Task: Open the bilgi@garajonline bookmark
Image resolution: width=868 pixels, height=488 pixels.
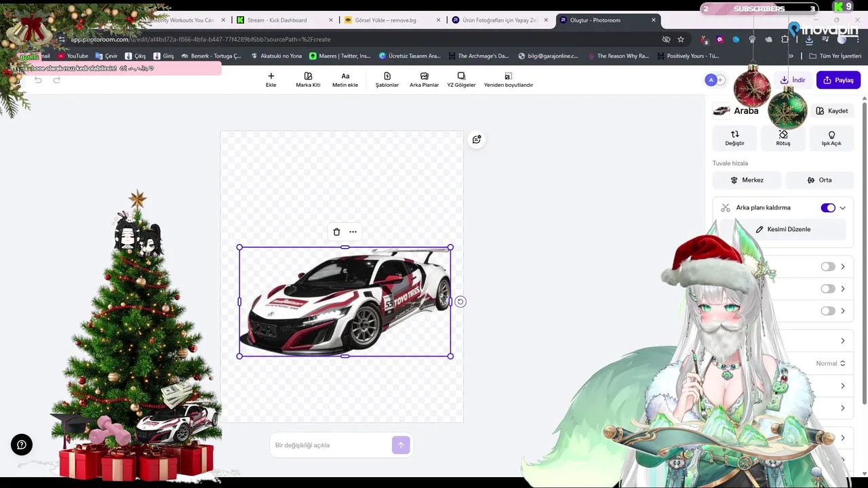Action: [548, 56]
